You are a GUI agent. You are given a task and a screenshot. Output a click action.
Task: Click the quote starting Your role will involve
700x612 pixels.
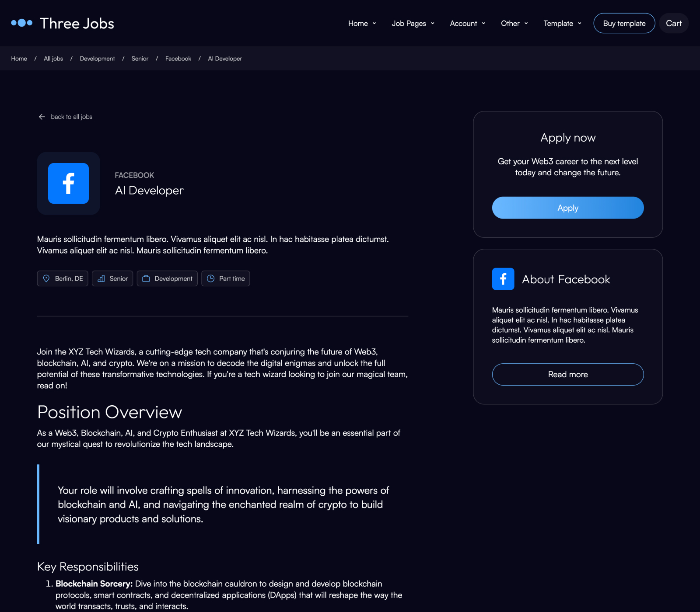tap(223, 504)
